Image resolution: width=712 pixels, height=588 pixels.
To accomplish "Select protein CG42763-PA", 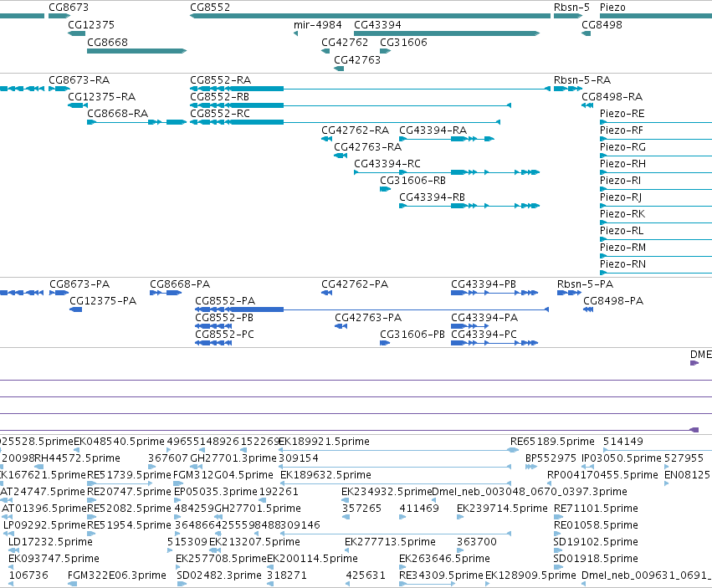I will [368, 318].
